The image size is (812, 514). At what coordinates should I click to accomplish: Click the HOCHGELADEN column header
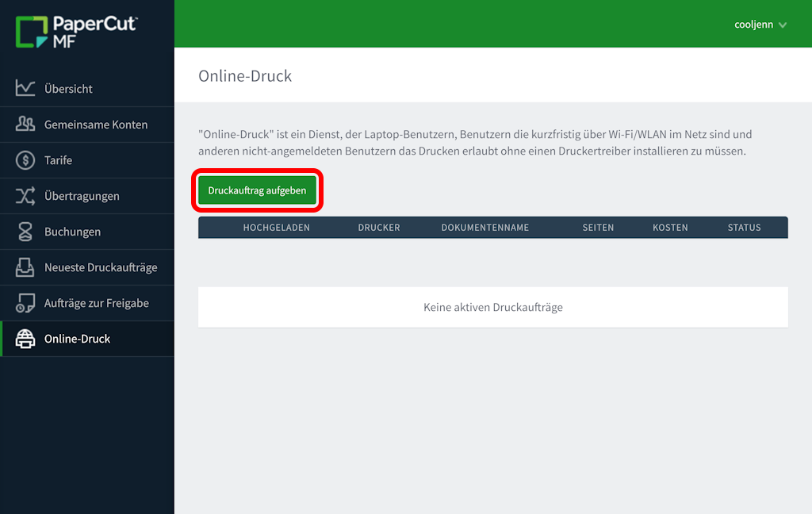pos(276,228)
